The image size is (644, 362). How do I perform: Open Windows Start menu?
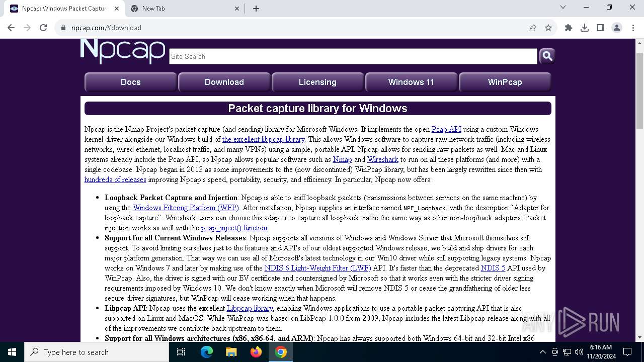(x=12, y=352)
